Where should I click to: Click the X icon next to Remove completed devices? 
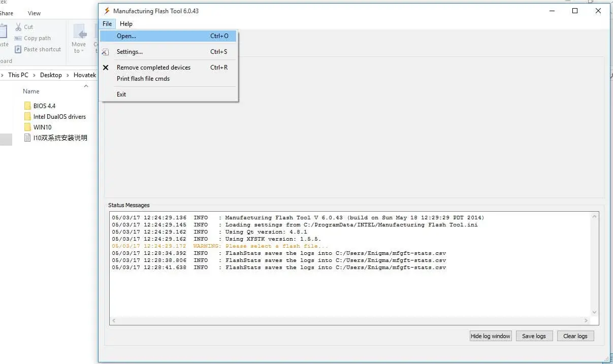[106, 67]
